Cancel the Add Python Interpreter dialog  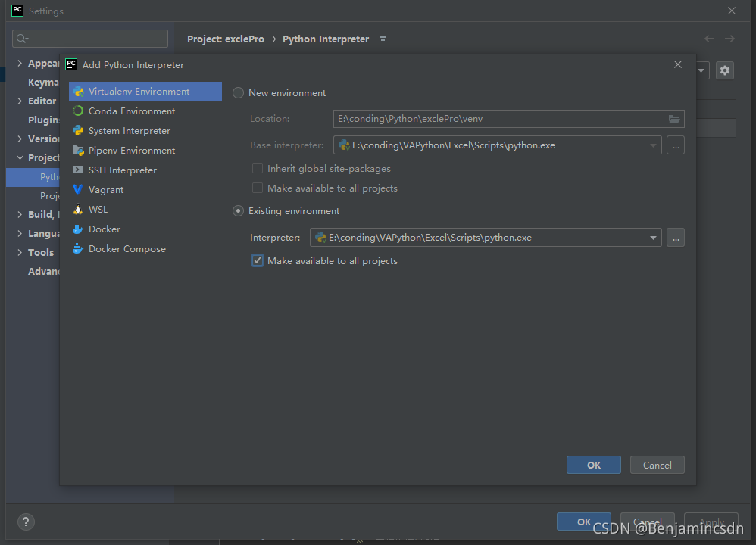click(657, 464)
